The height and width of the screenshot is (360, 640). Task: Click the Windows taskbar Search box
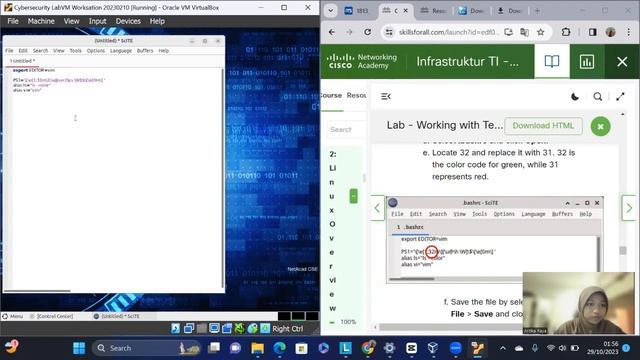coord(147,348)
